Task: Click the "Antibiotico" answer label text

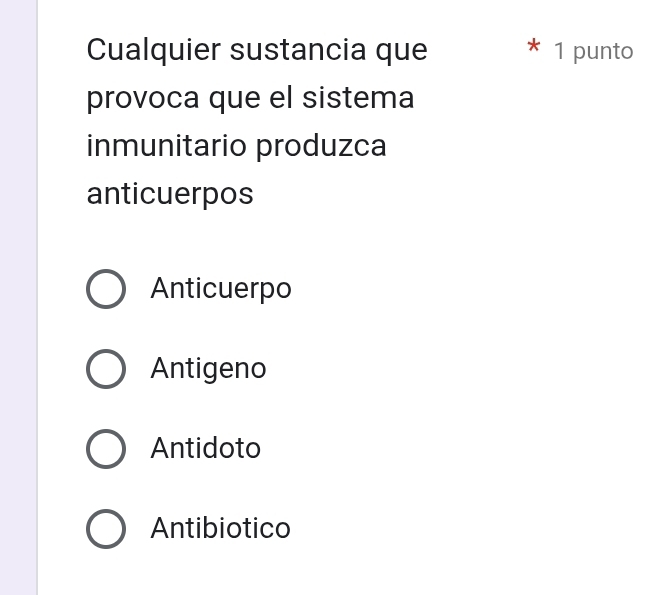Action: [x=220, y=529]
